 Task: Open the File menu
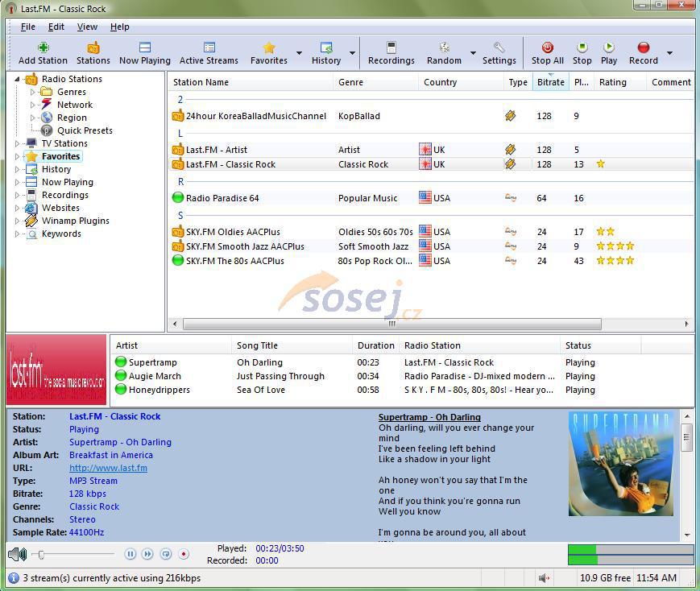click(27, 27)
